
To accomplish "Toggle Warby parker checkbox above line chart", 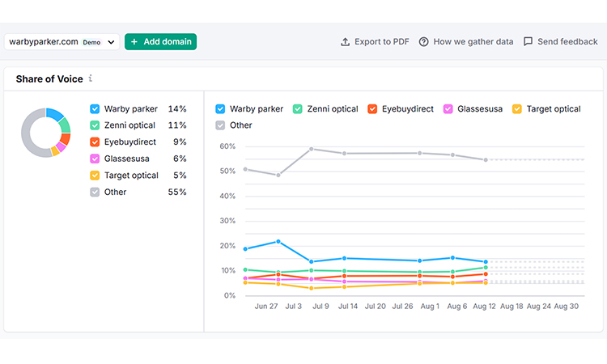I will pyautogui.click(x=220, y=109).
